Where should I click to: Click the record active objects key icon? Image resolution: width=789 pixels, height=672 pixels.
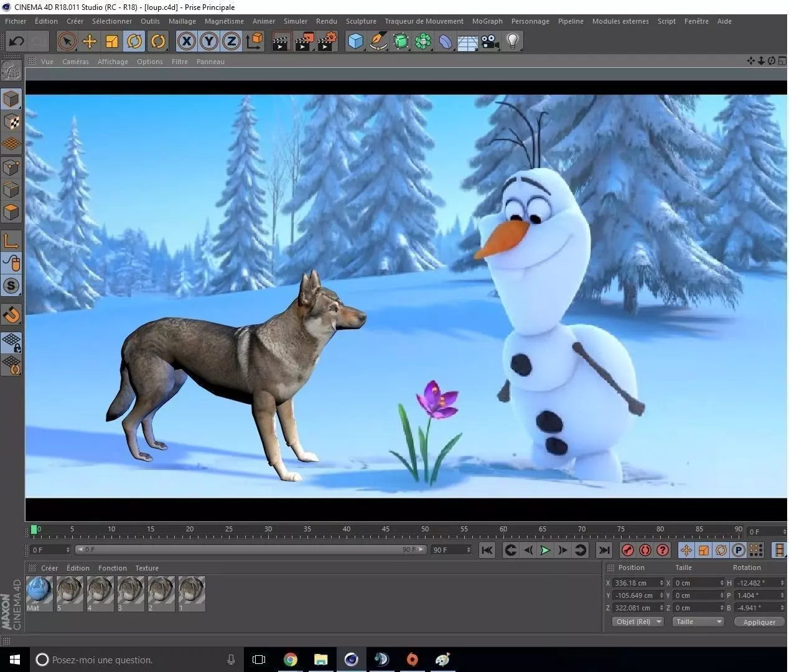coord(628,550)
